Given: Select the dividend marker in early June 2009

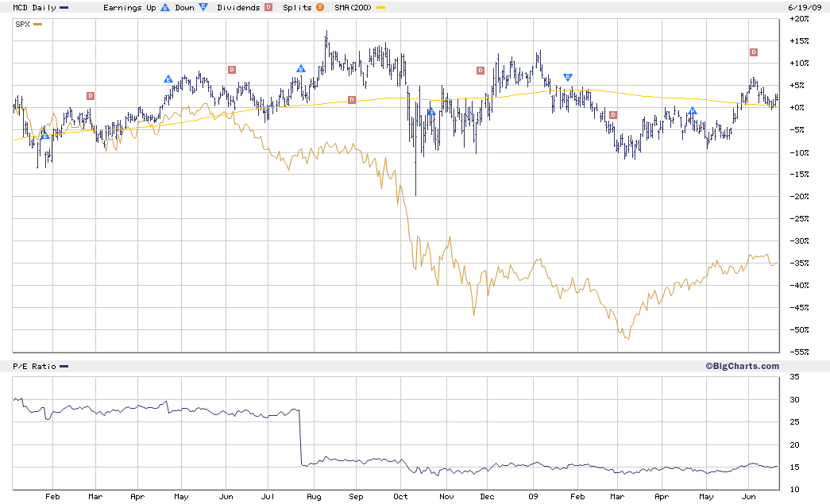Looking at the screenshot, I should coord(754,52).
